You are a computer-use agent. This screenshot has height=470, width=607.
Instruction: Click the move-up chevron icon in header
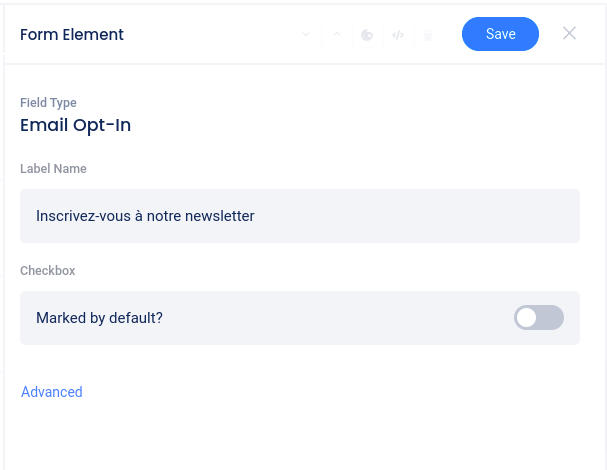336,35
